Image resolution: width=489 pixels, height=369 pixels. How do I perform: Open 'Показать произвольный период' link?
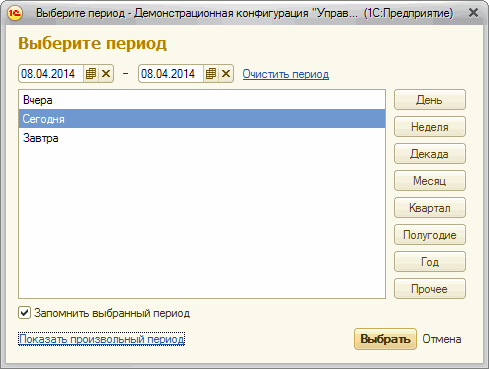click(x=101, y=339)
